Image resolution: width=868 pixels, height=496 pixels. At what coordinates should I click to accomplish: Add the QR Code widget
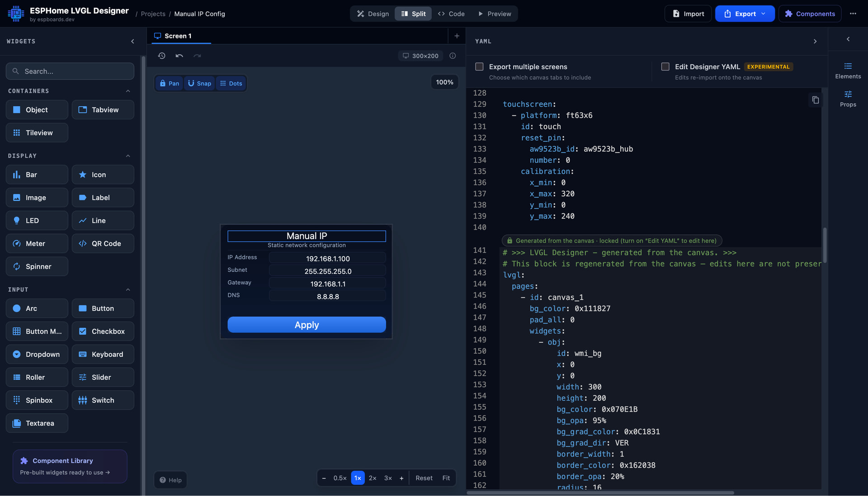[x=103, y=244]
